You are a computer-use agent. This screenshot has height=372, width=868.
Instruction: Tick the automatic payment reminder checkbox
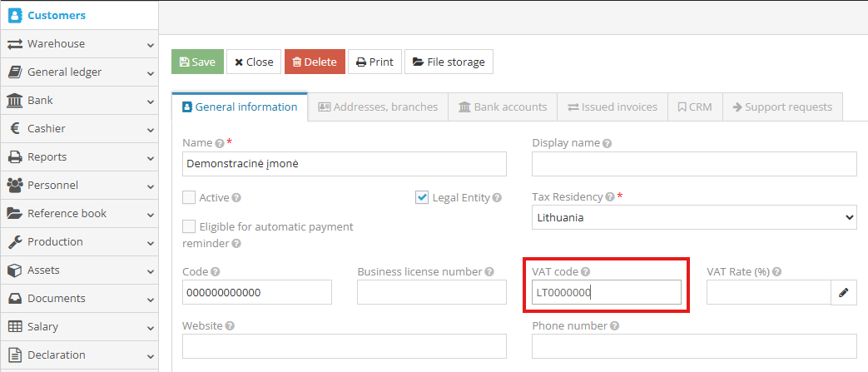tap(189, 226)
